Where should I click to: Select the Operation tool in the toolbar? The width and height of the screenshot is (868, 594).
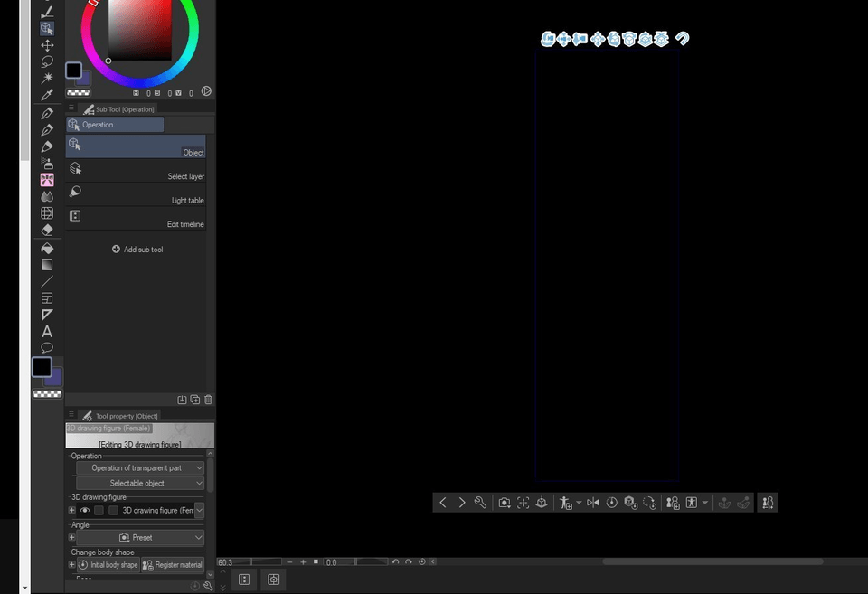pyautogui.click(x=47, y=28)
